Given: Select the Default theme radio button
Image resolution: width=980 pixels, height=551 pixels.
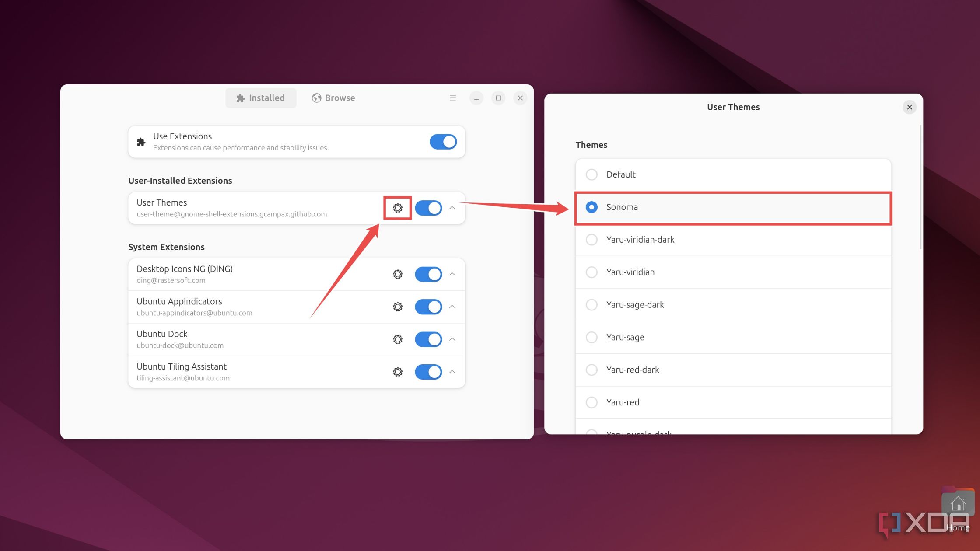Looking at the screenshot, I should [x=591, y=174].
